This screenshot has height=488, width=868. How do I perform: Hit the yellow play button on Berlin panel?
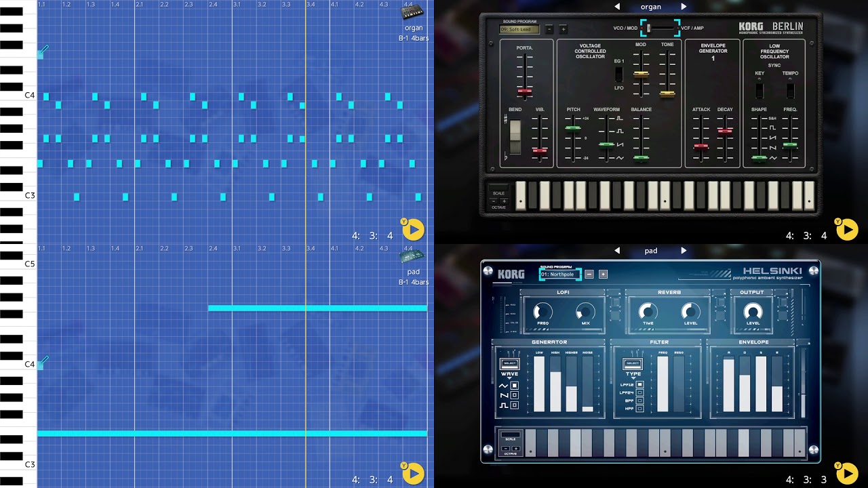coord(847,230)
